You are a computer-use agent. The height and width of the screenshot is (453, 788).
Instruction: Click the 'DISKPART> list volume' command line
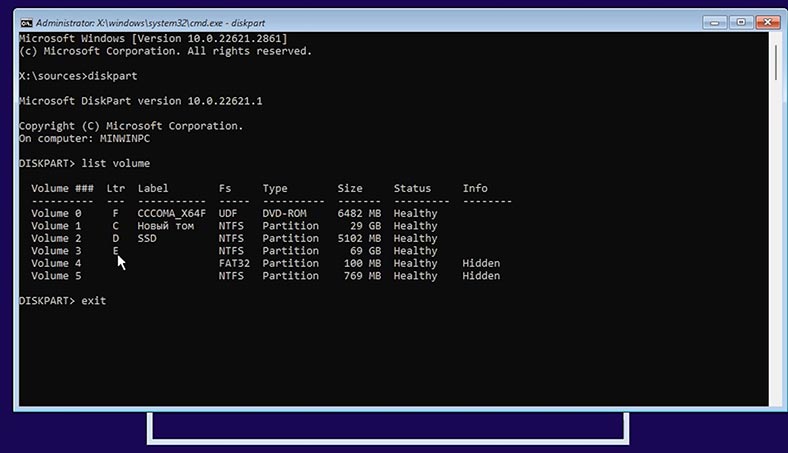click(x=84, y=163)
